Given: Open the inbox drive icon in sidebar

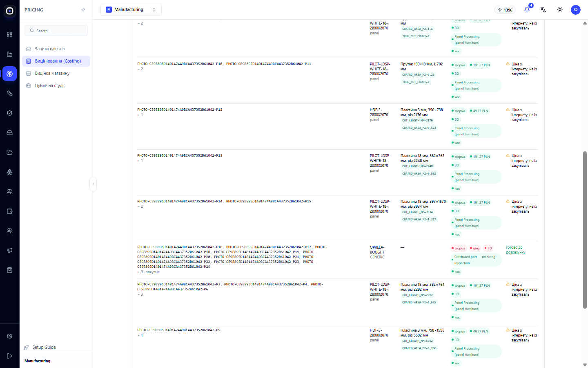Looking at the screenshot, I should (10, 133).
